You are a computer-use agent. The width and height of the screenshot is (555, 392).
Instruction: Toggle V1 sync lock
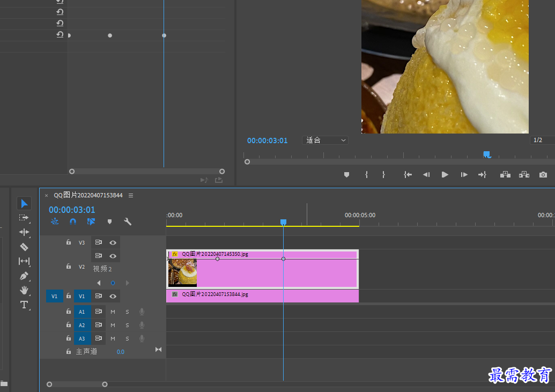(x=99, y=296)
